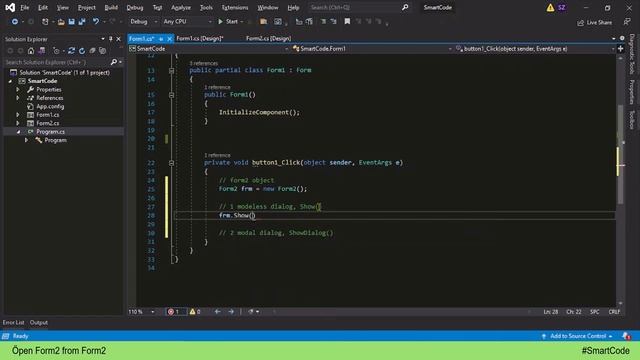Click the Visual Studio logo icon

point(10,7)
